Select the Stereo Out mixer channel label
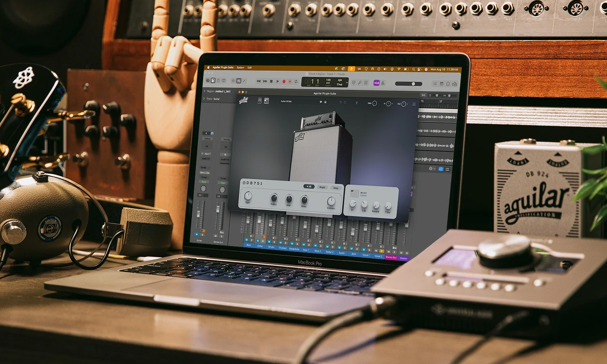 (x=391, y=257)
